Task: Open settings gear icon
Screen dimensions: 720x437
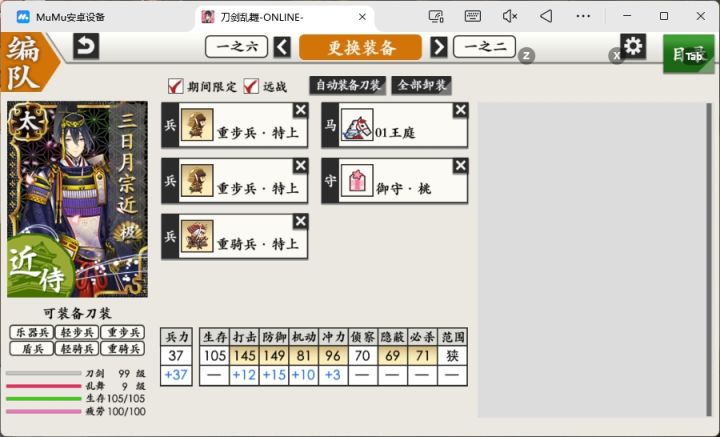Action: click(633, 46)
